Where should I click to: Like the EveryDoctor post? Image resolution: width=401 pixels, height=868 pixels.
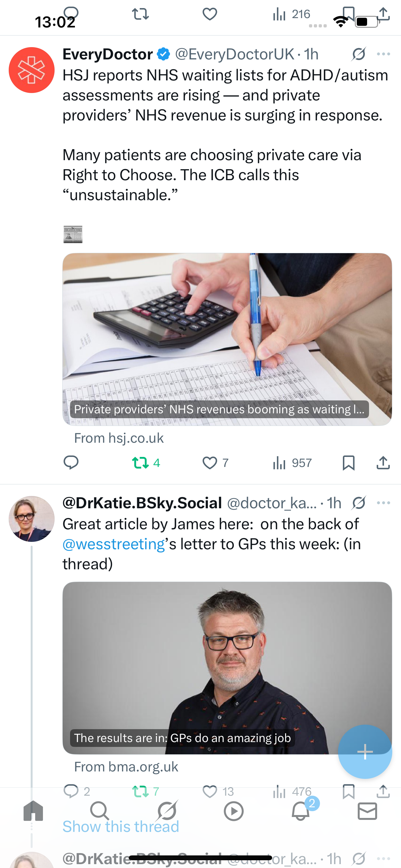pos(210,463)
